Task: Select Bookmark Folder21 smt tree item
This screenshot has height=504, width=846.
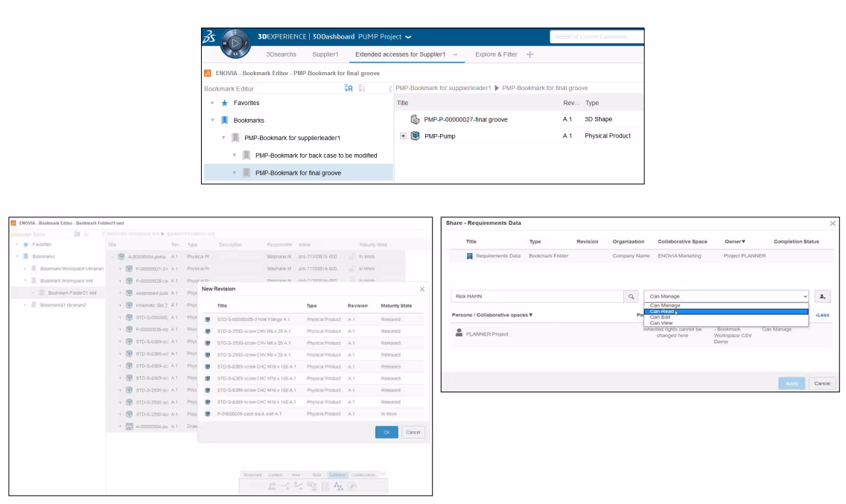Action: pos(71,293)
